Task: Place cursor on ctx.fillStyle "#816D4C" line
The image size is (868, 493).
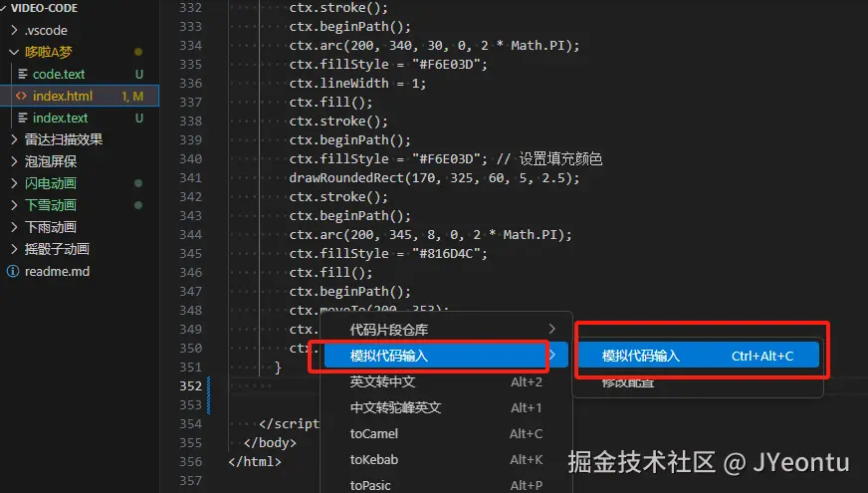Action: click(388, 254)
